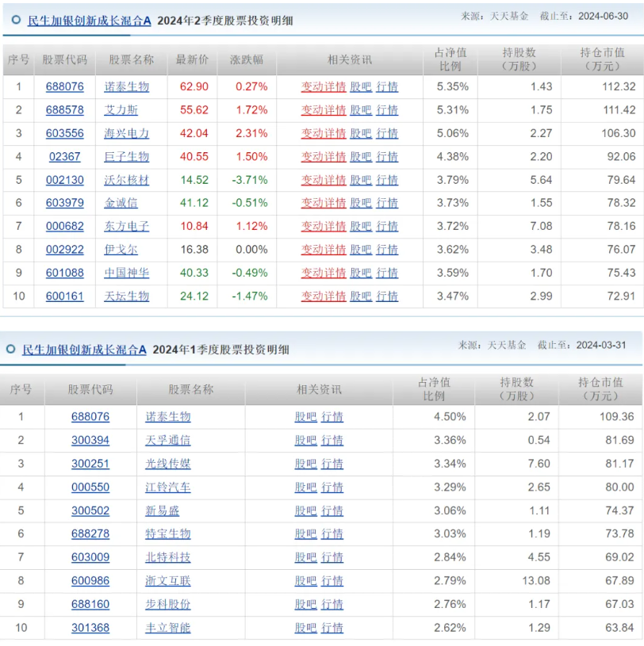Open the 民生加银创新成长混合A link in the Q1 header
The height and width of the screenshot is (646, 644).
[x=85, y=350]
